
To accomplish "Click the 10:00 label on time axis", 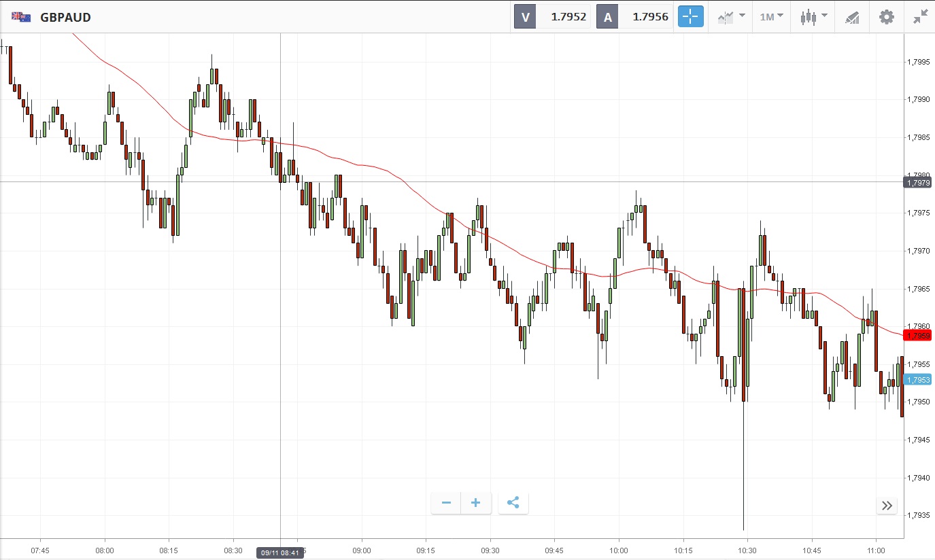I will [x=618, y=549].
